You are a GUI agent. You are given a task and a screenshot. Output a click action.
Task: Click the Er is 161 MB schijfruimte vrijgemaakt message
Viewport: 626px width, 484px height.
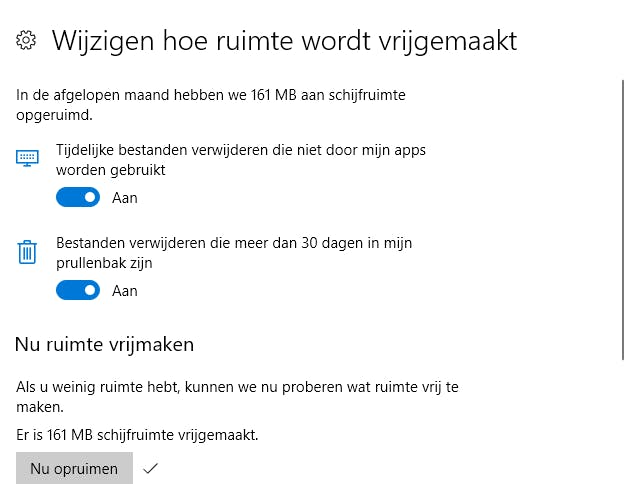[137, 435]
